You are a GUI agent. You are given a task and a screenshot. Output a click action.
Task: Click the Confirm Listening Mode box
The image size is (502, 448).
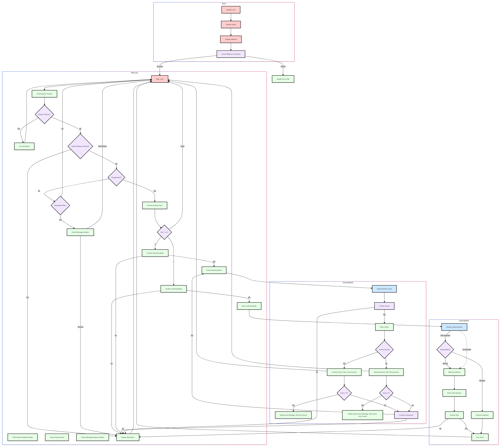[x=174, y=289]
